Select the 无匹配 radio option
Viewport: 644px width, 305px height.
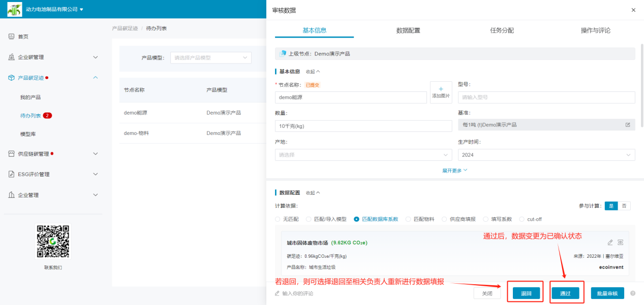pos(278,219)
